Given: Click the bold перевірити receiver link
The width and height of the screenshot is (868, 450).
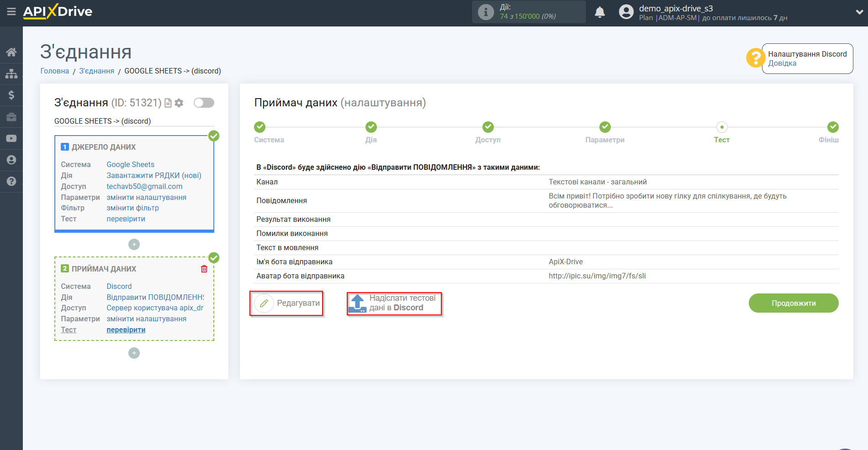Looking at the screenshot, I should 126,330.
